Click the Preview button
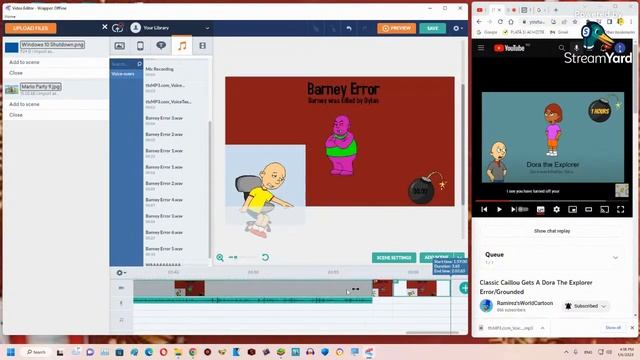The image size is (640, 360). click(396, 28)
